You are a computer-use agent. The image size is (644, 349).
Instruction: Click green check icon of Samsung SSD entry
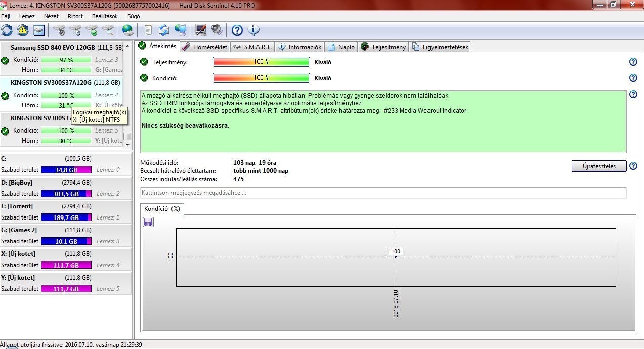pos(5,60)
